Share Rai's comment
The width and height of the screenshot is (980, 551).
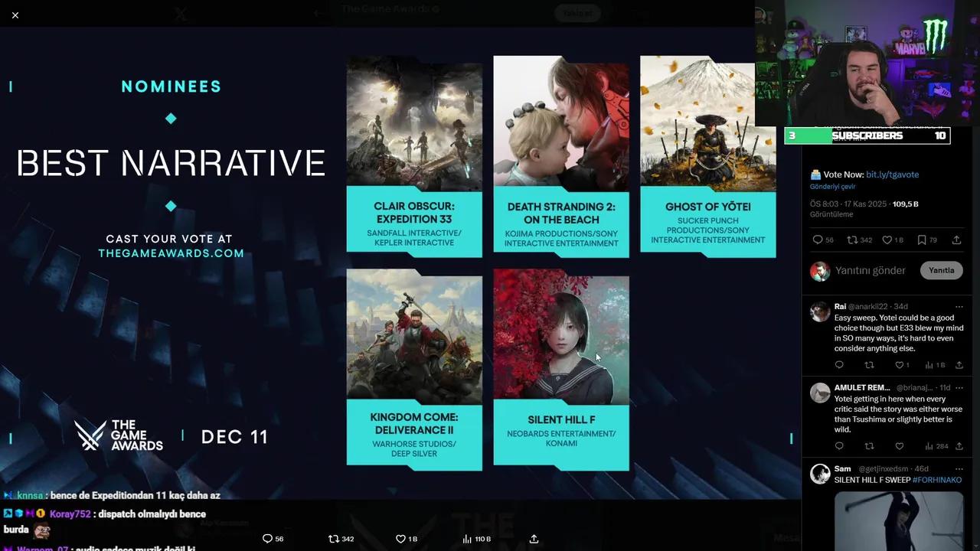(x=959, y=365)
